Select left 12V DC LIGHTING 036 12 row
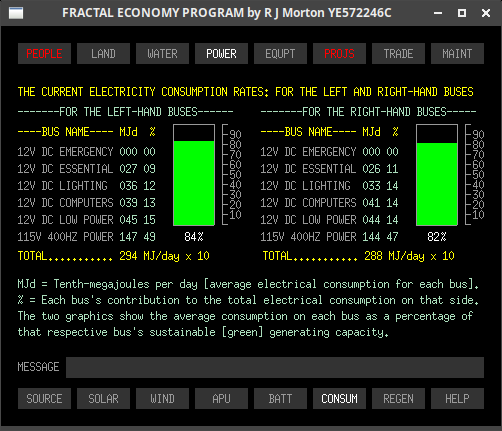The width and height of the screenshot is (502, 431). 87,186
